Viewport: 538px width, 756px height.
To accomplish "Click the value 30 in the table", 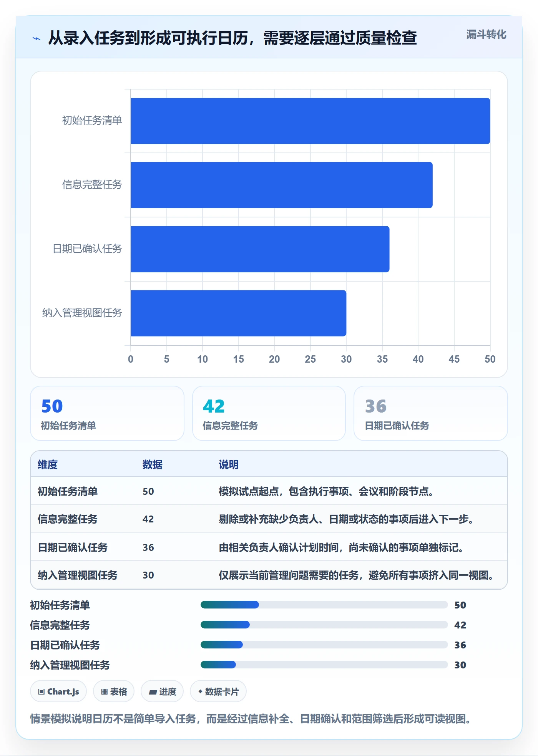I will [x=148, y=575].
